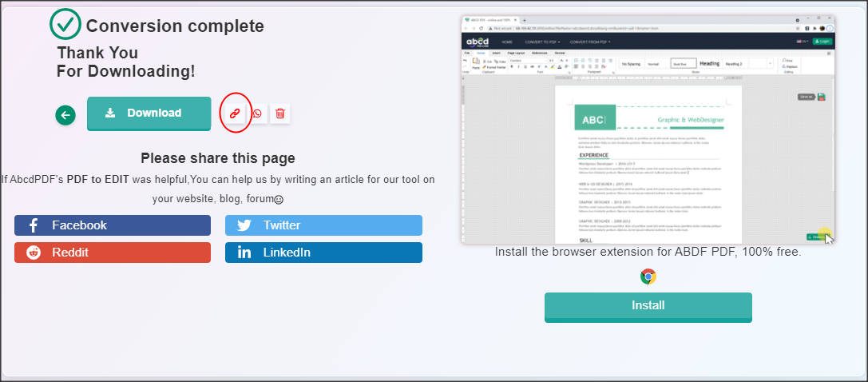This screenshot has width=868, height=382.
Task: Click the green back arrow icon
Action: (x=65, y=115)
